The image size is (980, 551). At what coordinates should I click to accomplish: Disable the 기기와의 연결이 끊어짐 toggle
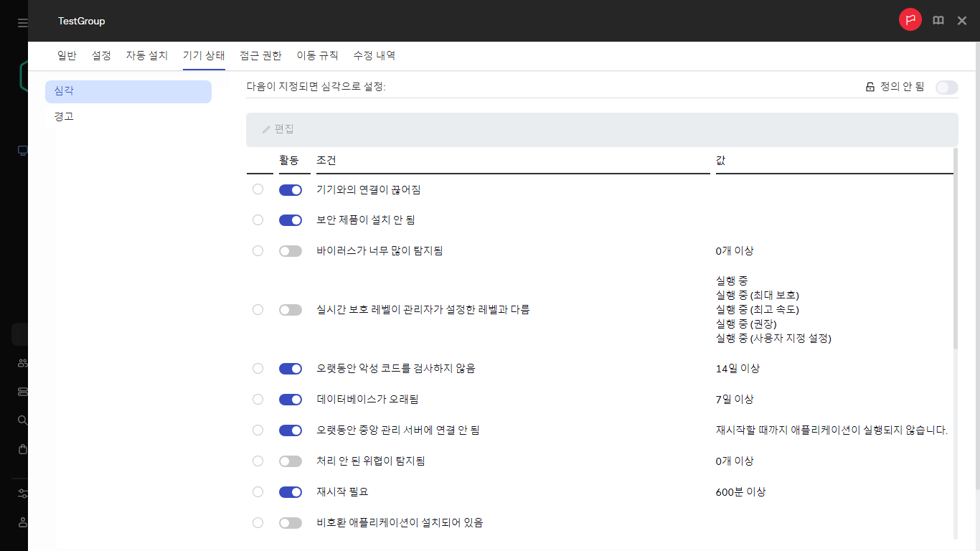click(291, 190)
